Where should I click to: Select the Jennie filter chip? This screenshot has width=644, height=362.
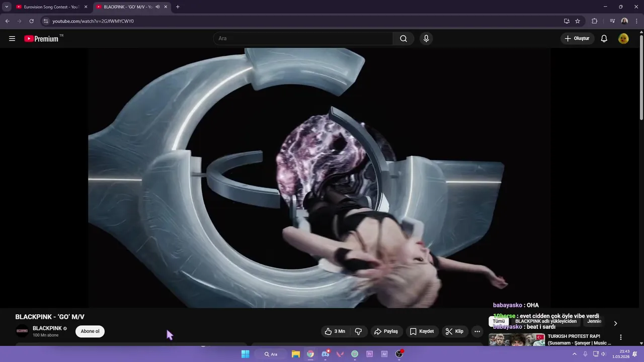click(x=594, y=321)
